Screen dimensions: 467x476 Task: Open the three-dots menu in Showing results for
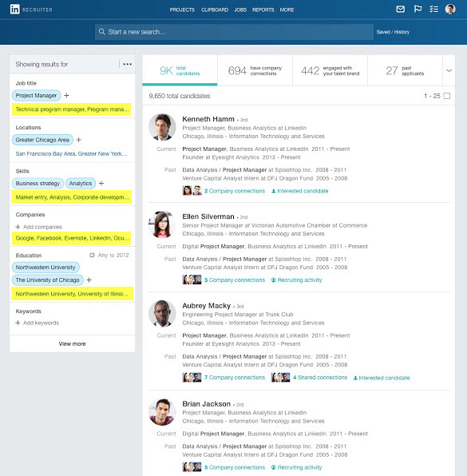(x=128, y=64)
